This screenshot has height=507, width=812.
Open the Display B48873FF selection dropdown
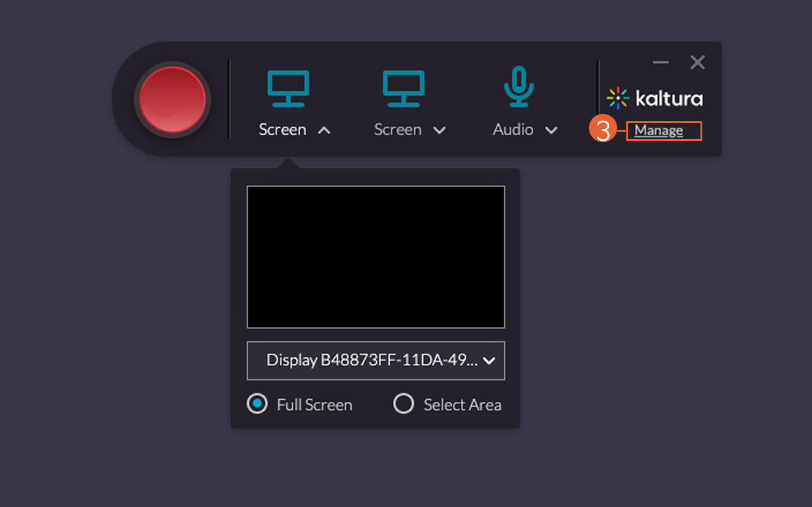click(376, 361)
